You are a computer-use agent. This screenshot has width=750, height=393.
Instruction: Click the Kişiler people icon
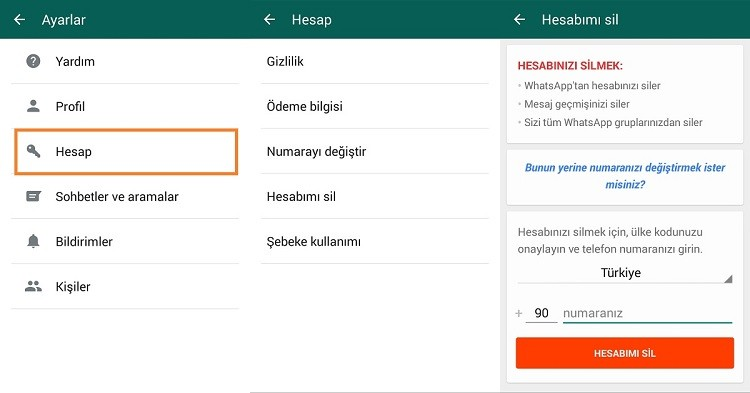tap(33, 286)
